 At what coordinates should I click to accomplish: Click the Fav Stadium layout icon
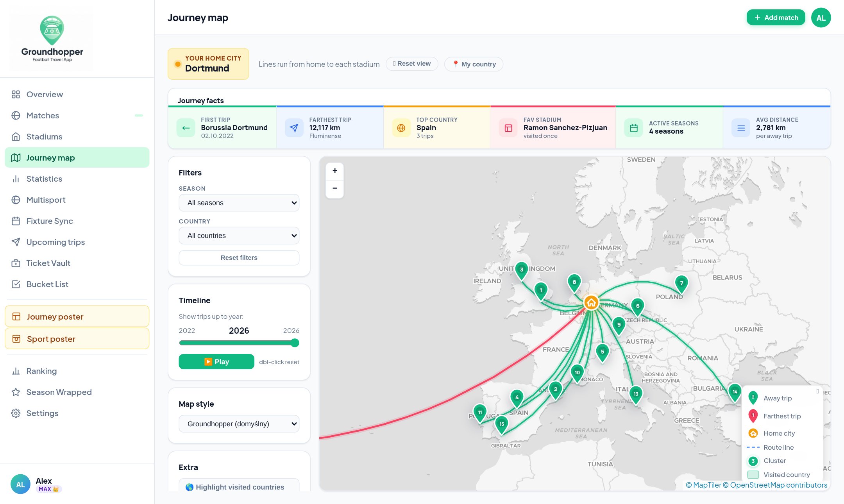[508, 128]
